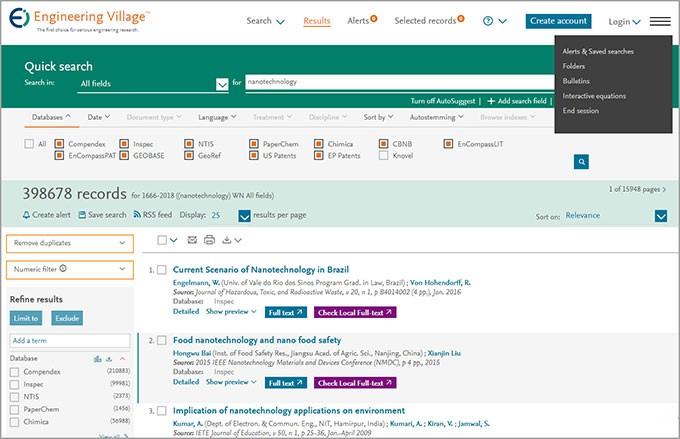The height and width of the screenshot is (439, 680).
Task: Check the Knovel database checkbox
Action: 383,155
